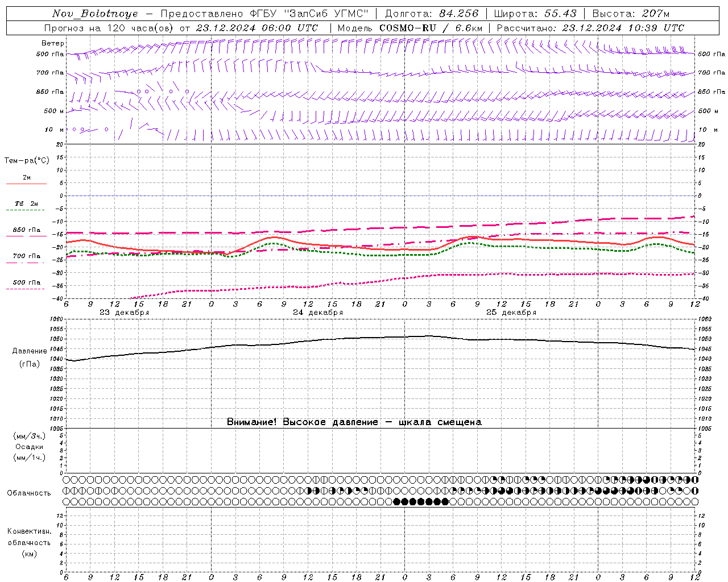728x582 pixels.
Task: Click the '25 декабря' date label
Action: [511, 313]
